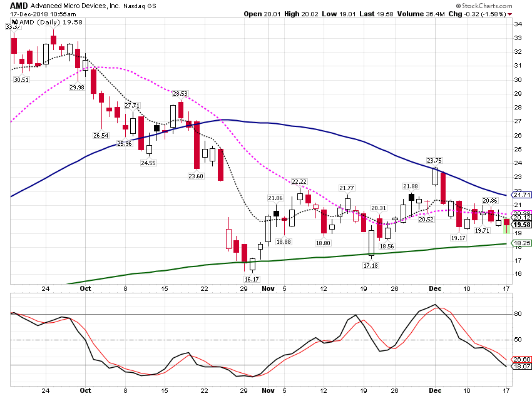The height and width of the screenshot is (396, 532).
Task: Select the AMD ticker symbol in the title
Action: pyautogui.click(x=19, y=6)
